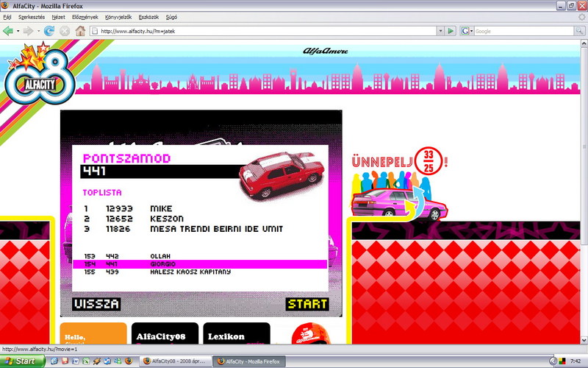Select toplist row HALESZ KAOSZ KAPITANY
The height and width of the screenshot is (368, 588).
[157, 272]
